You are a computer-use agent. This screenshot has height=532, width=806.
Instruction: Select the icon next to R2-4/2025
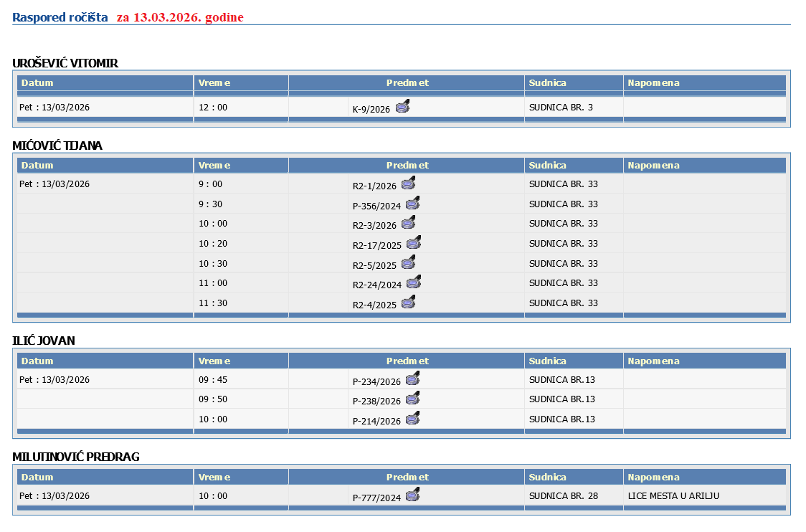(409, 303)
